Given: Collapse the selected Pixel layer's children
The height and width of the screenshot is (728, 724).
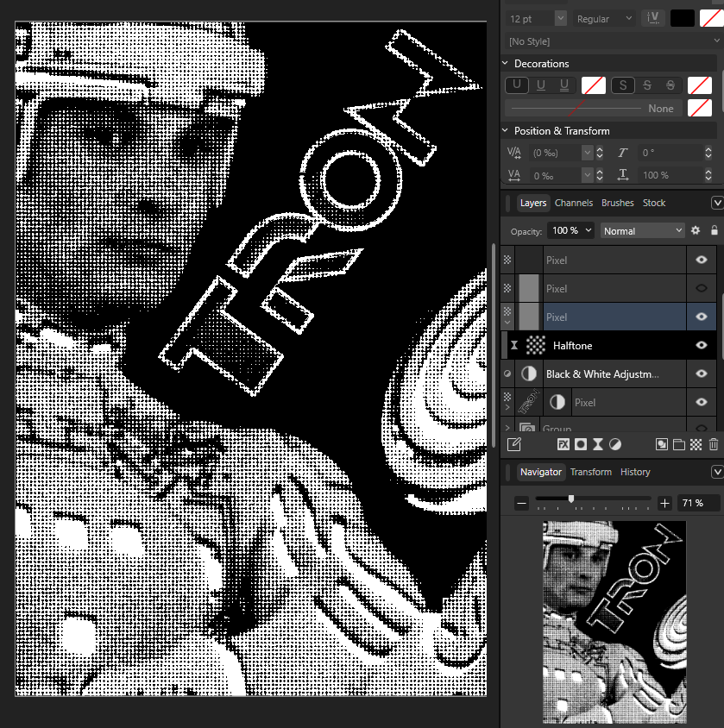Looking at the screenshot, I should pos(507,323).
